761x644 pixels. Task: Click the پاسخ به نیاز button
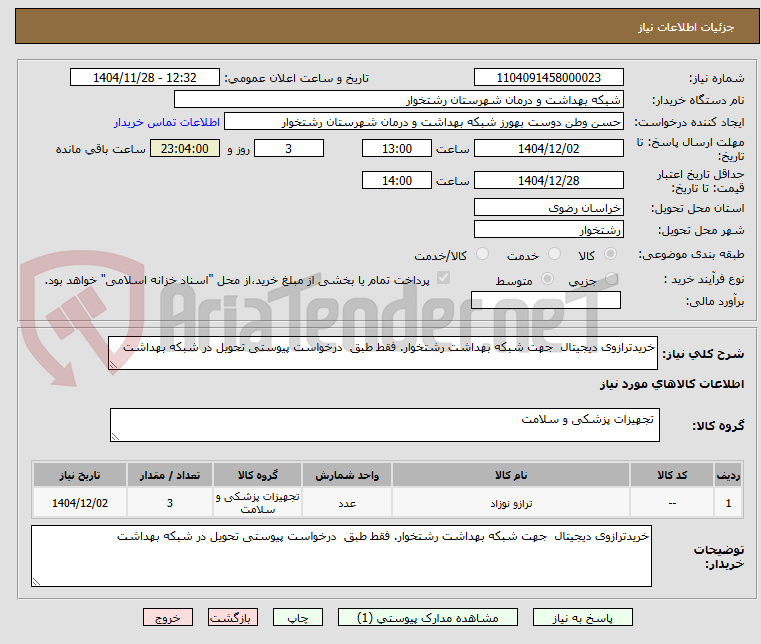click(x=582, y=617)
